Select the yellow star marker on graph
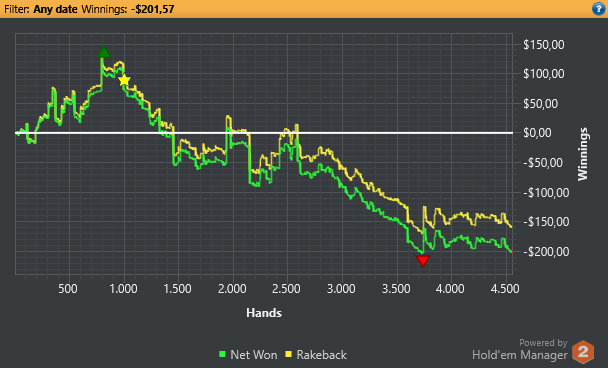Image resolution: width=608 pixels, height=368 pixels. (124, 80)
